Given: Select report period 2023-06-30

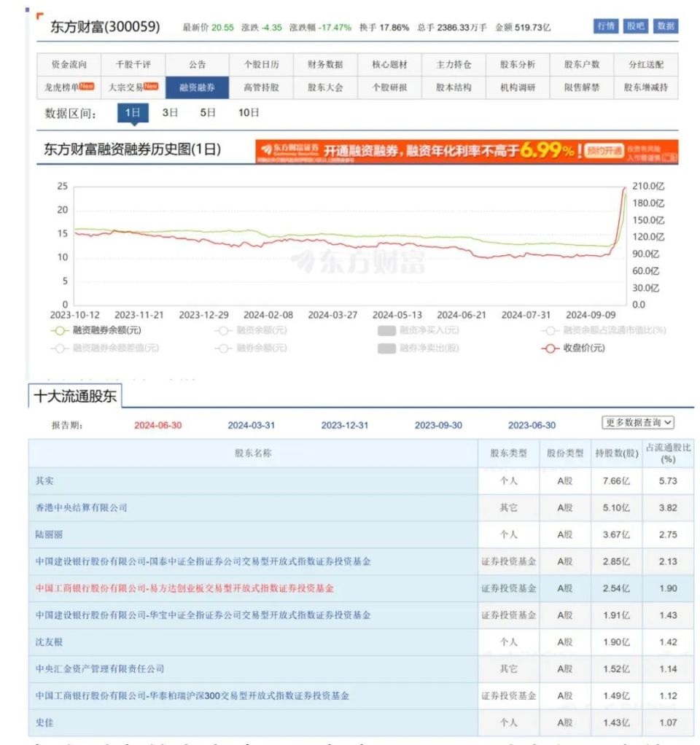Looking at the screenshot, I should [532, 425].
